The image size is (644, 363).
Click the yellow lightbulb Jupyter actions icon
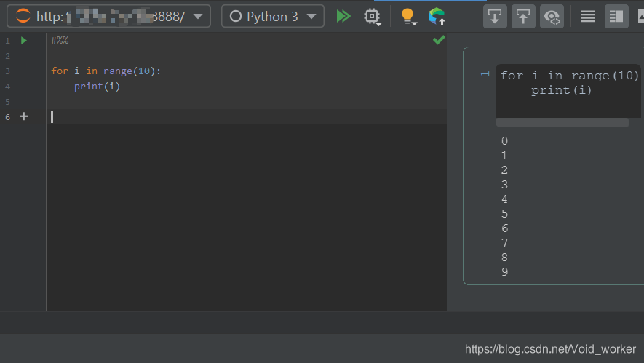click(408, 17)
